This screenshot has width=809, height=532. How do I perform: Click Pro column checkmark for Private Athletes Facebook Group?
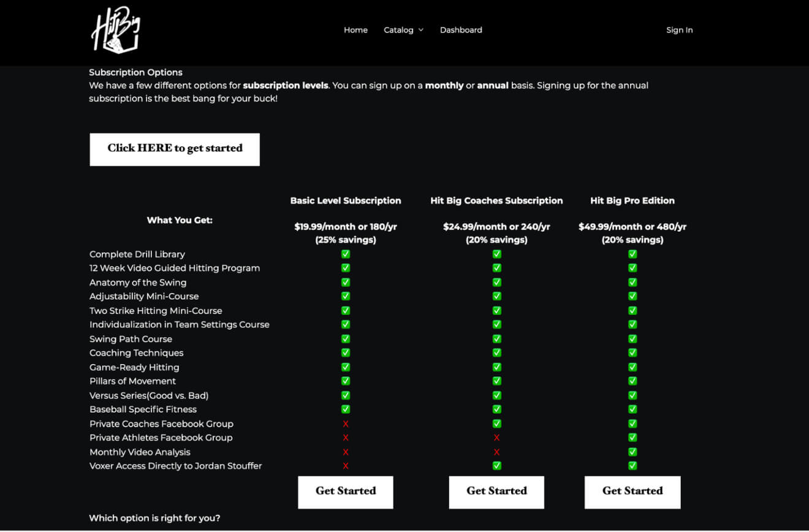coord(632,438)
